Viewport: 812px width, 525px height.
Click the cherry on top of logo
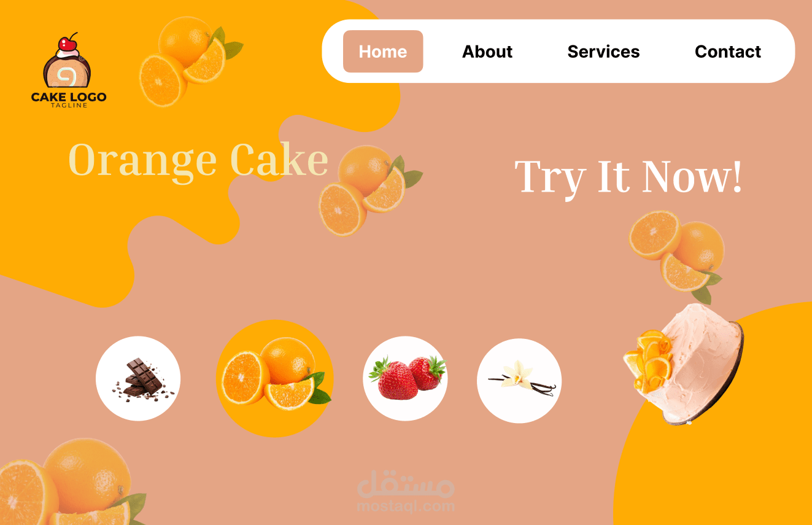coord(68,44)
